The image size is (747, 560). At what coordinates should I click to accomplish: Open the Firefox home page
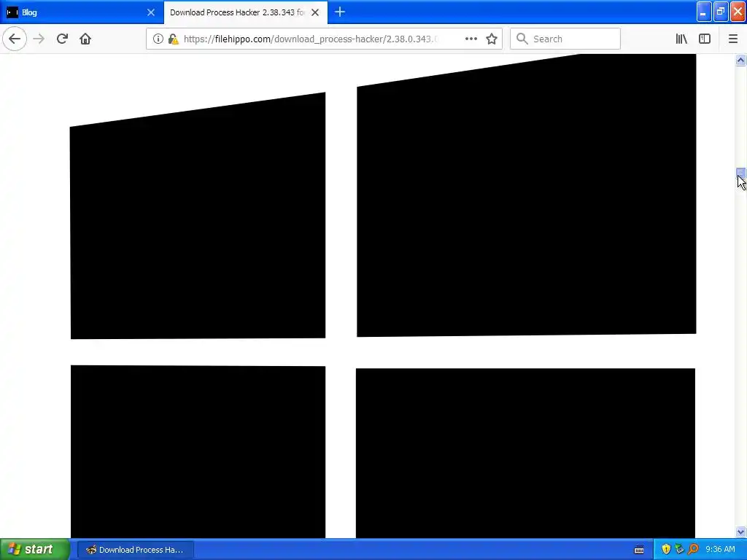tap(85, 39)
